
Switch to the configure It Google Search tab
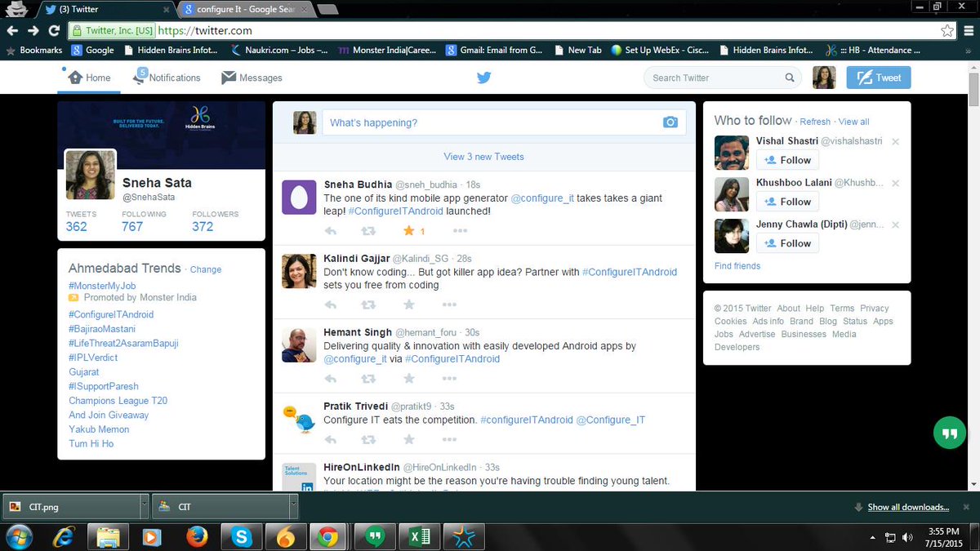point(243,9)
